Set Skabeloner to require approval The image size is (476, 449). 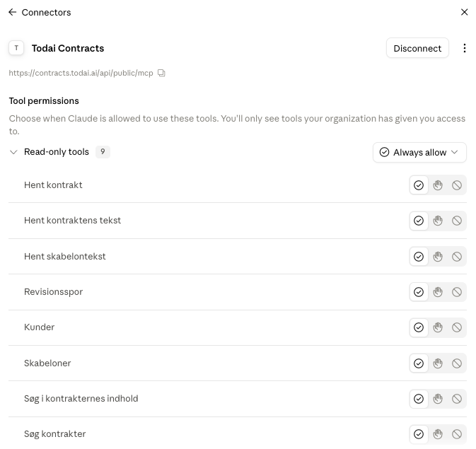point(437,363)
